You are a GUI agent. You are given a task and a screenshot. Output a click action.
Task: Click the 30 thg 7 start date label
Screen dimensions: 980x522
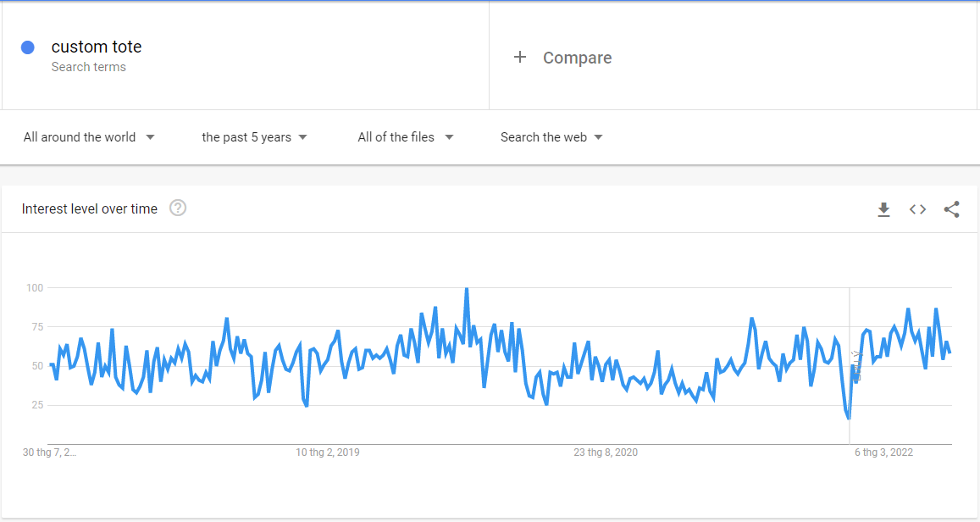point(49,453)
